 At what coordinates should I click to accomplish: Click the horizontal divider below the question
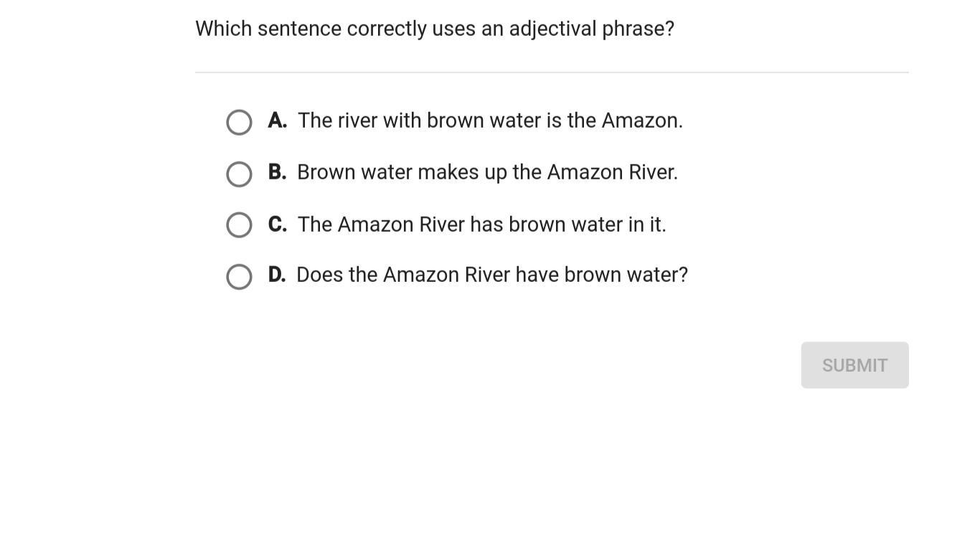pos(551,72)
